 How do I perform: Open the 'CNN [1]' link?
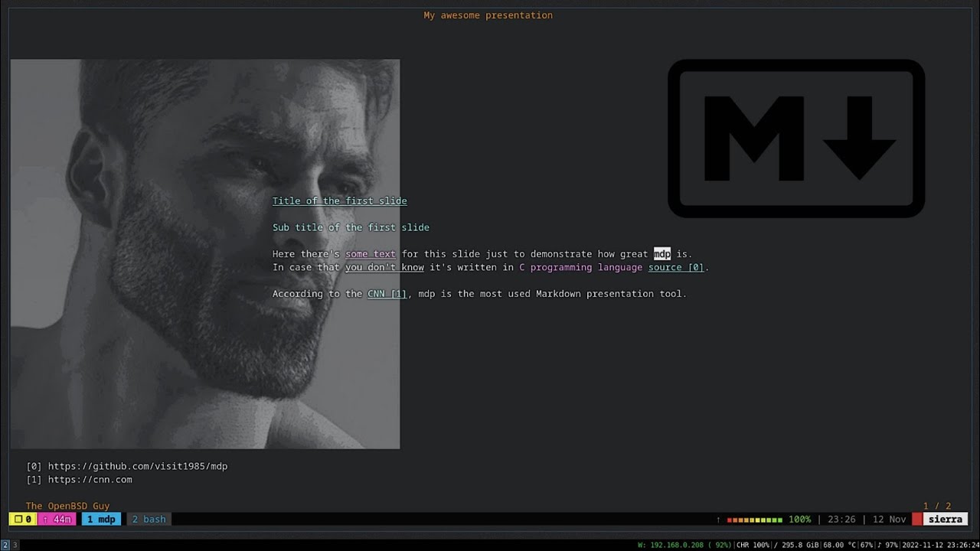point(387,294)
